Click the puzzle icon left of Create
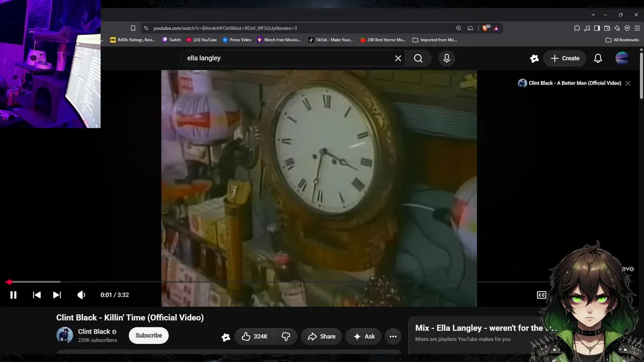The image size is (644, 362). [x=534, y=58]
